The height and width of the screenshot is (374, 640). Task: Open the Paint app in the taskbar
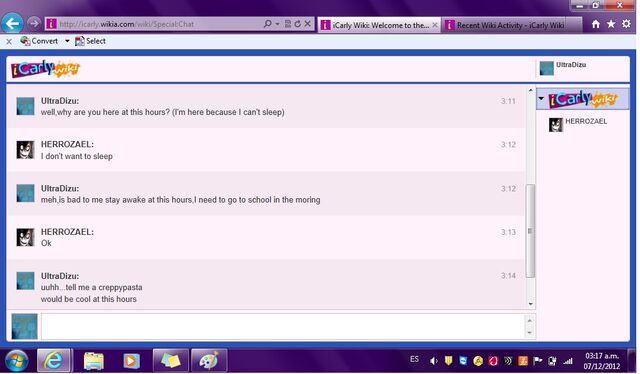click(x=208, y=361)
